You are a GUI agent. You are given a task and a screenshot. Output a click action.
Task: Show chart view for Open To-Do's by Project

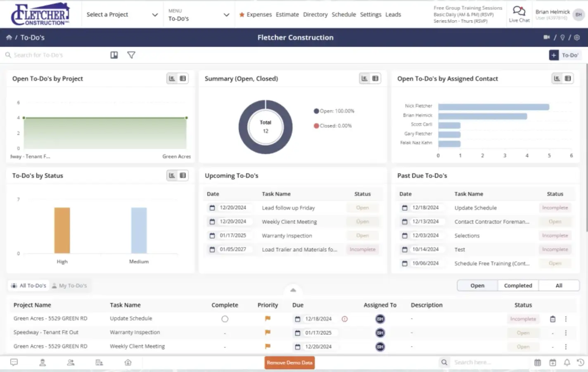tap(172, 79)
